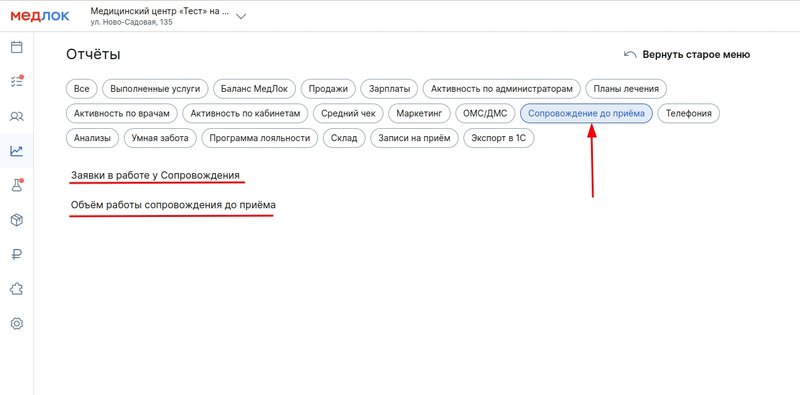Select the Склад filter chip
The width and height of the screenshot is (800, 395).
(x=344, y=138)
